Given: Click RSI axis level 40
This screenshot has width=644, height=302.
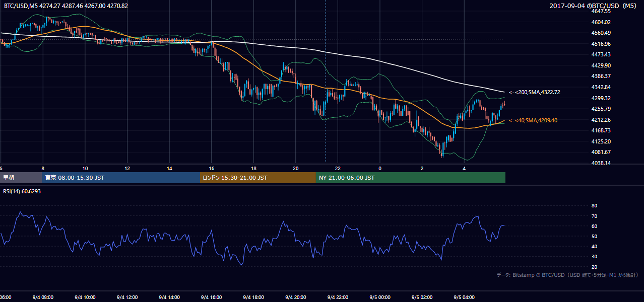Looking at the screenshot, I should [x=594, y=246].
